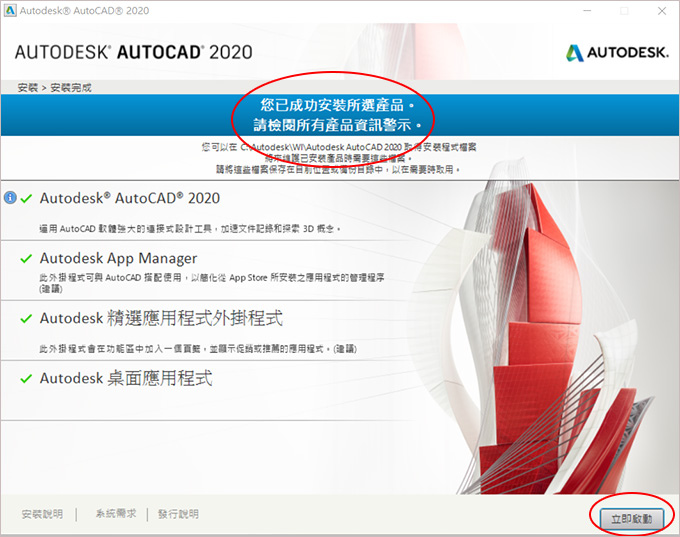Select the Autodesk 精選應用程式外掛程式 title

[161, 318]
